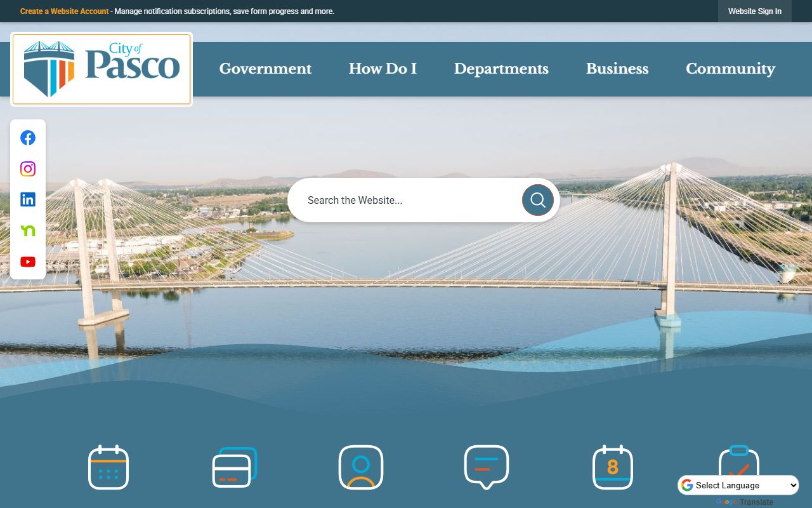
Task: Expand the Departments menu
Action: pyautogui.click(x=501, y=69)
